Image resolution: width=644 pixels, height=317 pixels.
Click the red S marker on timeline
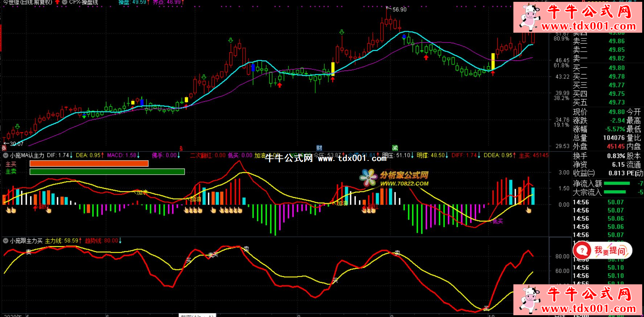click(181, 149)
